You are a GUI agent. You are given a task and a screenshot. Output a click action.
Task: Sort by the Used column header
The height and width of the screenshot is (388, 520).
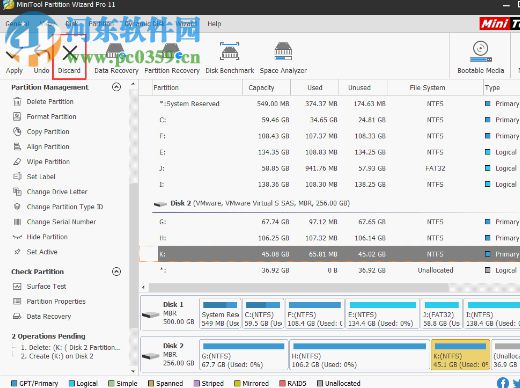(315, 87)
